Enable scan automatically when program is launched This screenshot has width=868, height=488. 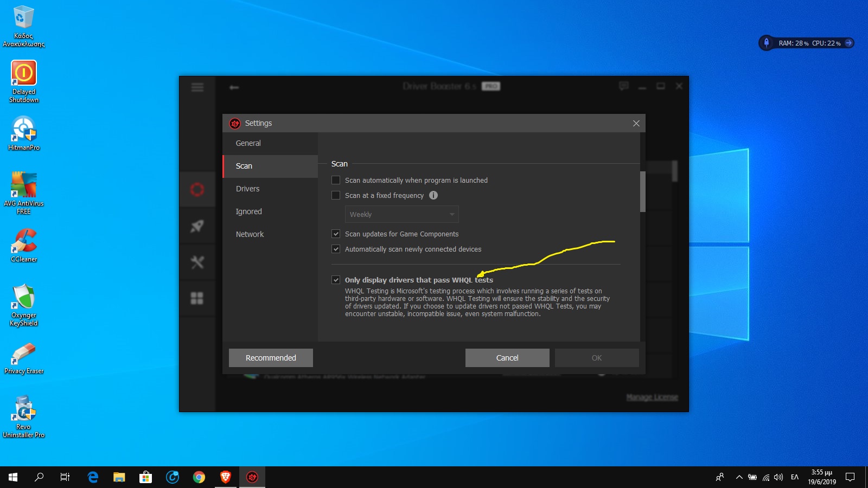click(336, 180)
